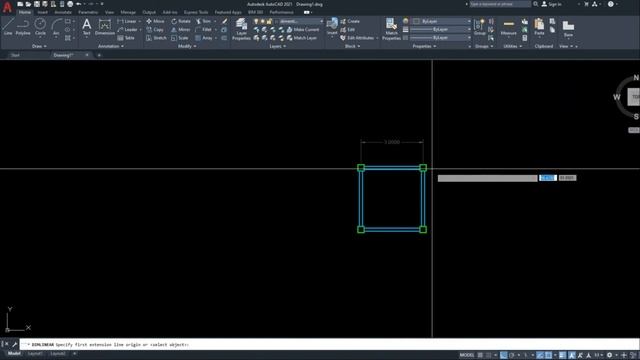Image resolution: width=640 pixels, height=360 pixels.
Task: Toggle the circular button right of the highlighted toggle
Action: 512,355
